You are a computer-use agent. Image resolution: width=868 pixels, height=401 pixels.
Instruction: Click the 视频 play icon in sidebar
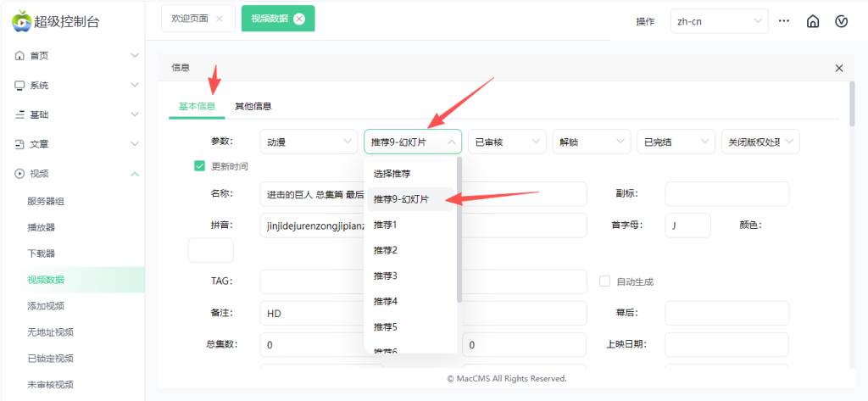19,174
